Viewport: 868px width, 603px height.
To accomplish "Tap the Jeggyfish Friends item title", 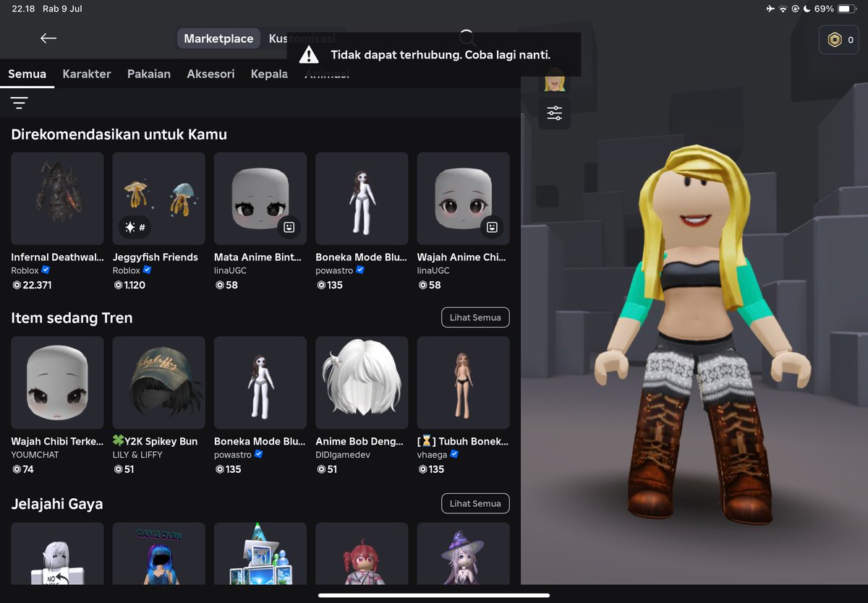I will coord(155,257).
